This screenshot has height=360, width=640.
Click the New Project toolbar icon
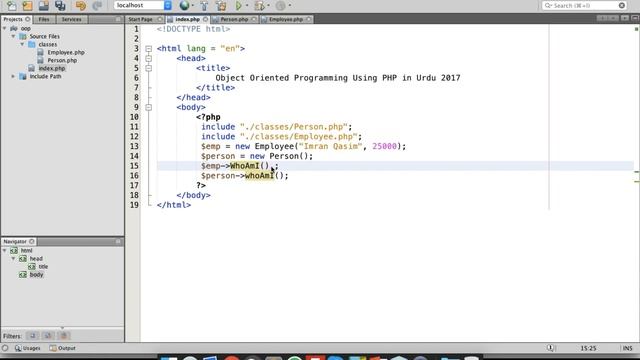tap(27, 5)
